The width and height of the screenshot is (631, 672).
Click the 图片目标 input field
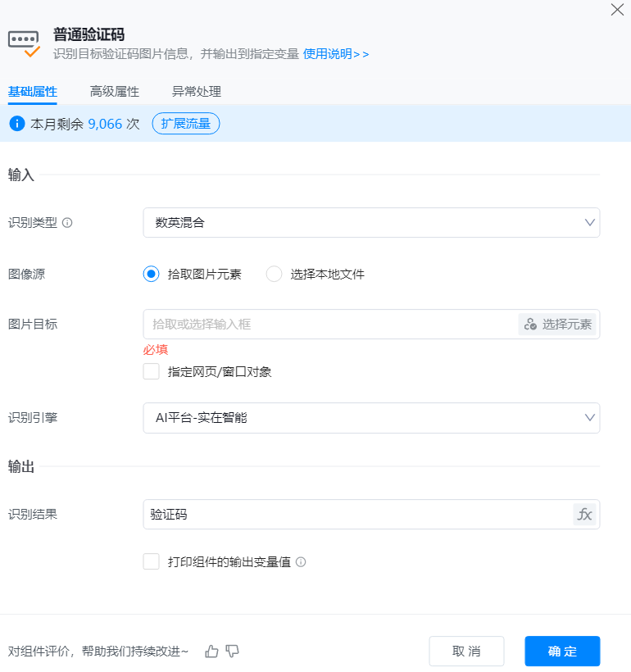click(x=328, y=325)
